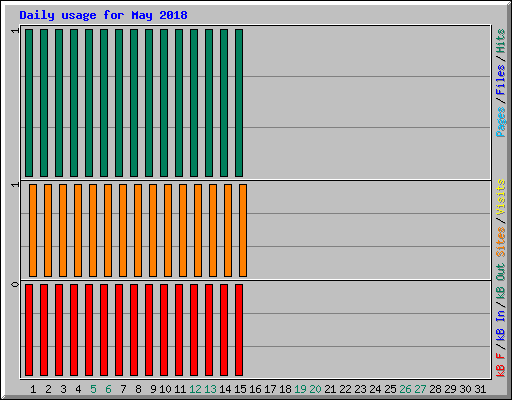Click the orange 'Sites' legend label

[500, 242]
